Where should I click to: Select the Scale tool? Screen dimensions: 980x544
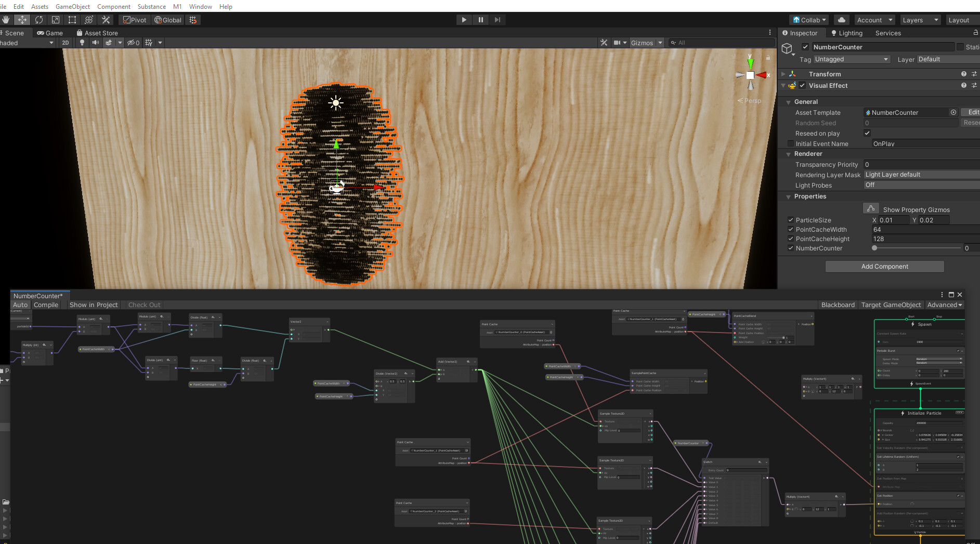[x=55, y=19]
